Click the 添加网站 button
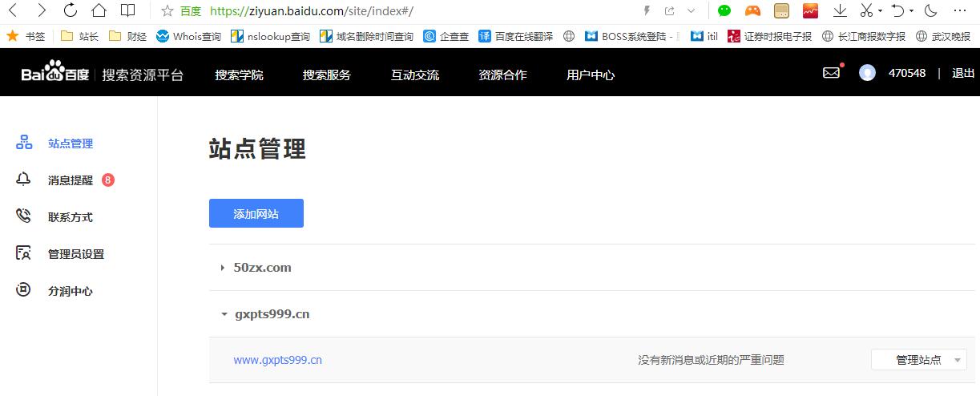The image size is (980, 396). pos(256,213)
